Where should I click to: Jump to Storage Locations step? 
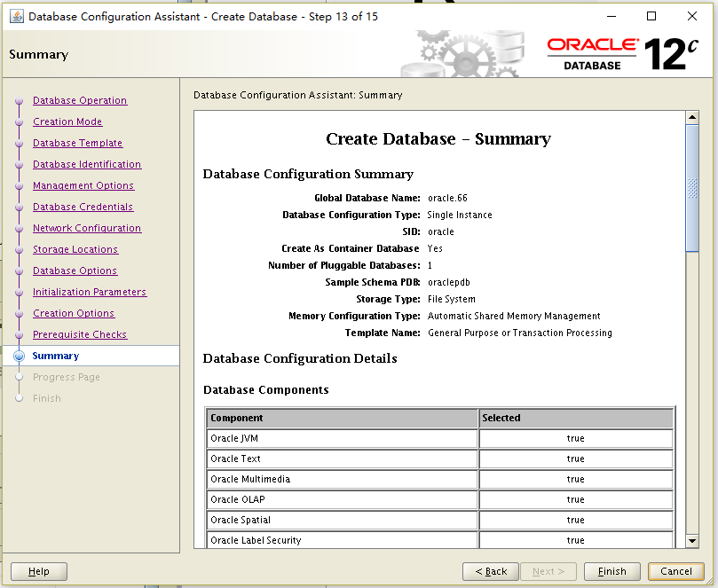point(75,249)
